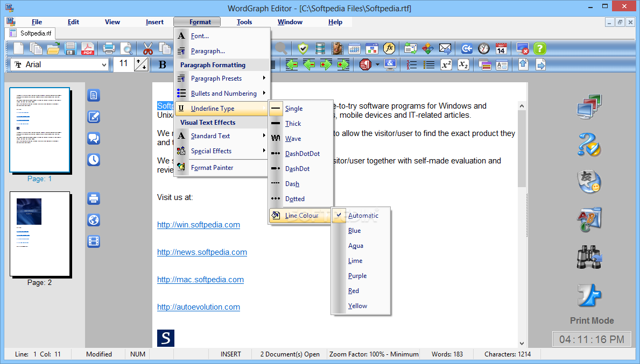Select Underline Type menu entry
The image size is (640, 364).
click(222, 109)
